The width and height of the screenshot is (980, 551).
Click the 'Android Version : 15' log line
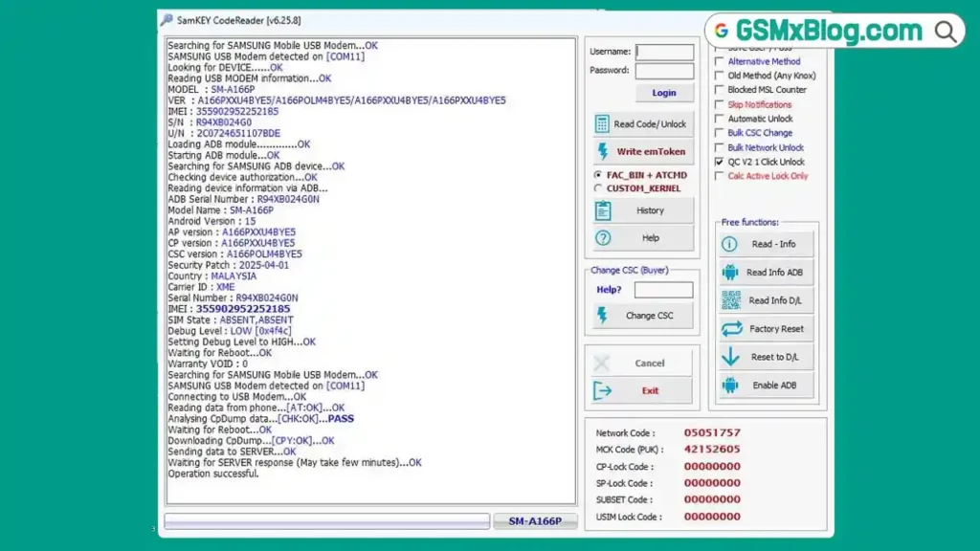tap(212, 221)
